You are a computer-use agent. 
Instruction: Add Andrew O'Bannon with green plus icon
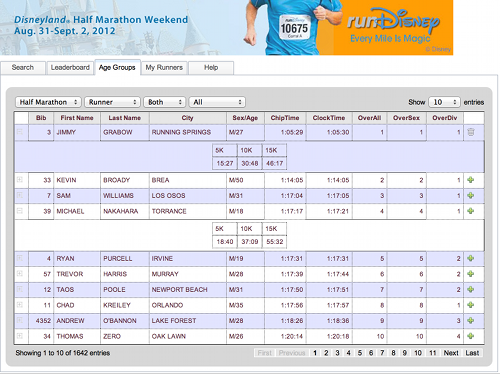tap(471, 320)
